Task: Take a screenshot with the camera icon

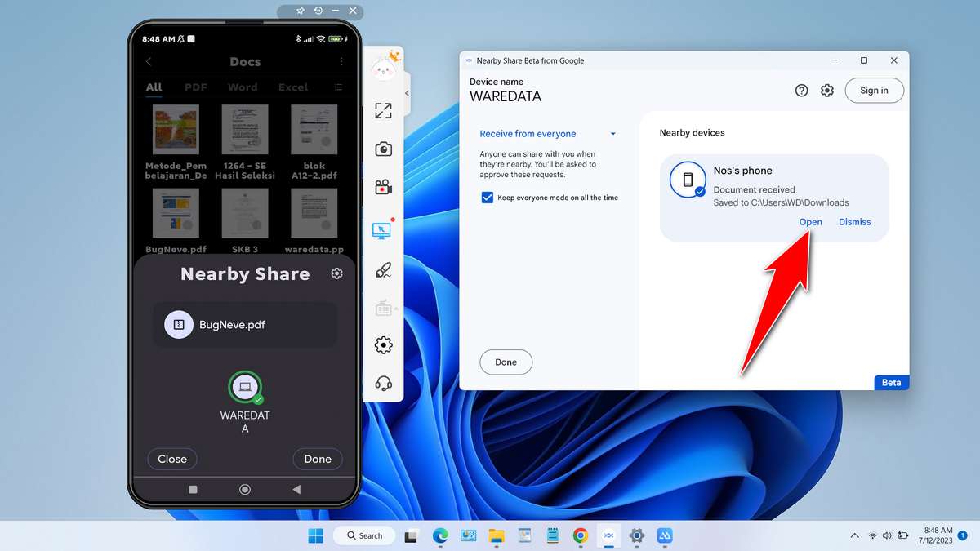Action: click(x=383, y=149)
